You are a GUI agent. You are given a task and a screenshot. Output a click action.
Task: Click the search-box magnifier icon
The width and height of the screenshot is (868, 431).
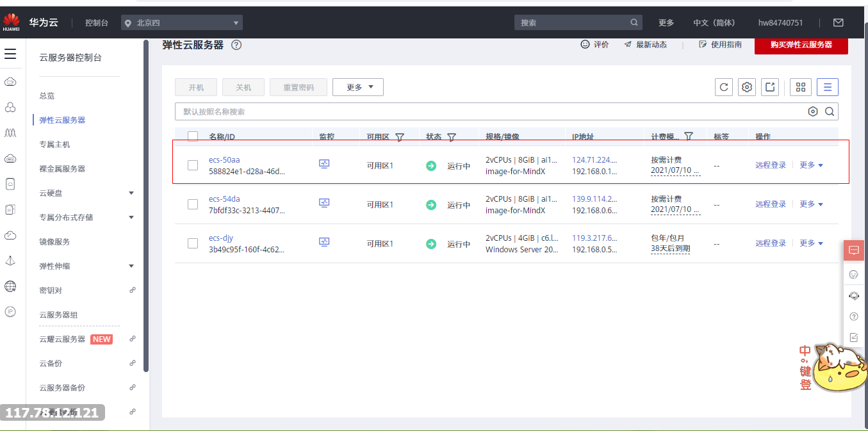[x=830, y=111]
